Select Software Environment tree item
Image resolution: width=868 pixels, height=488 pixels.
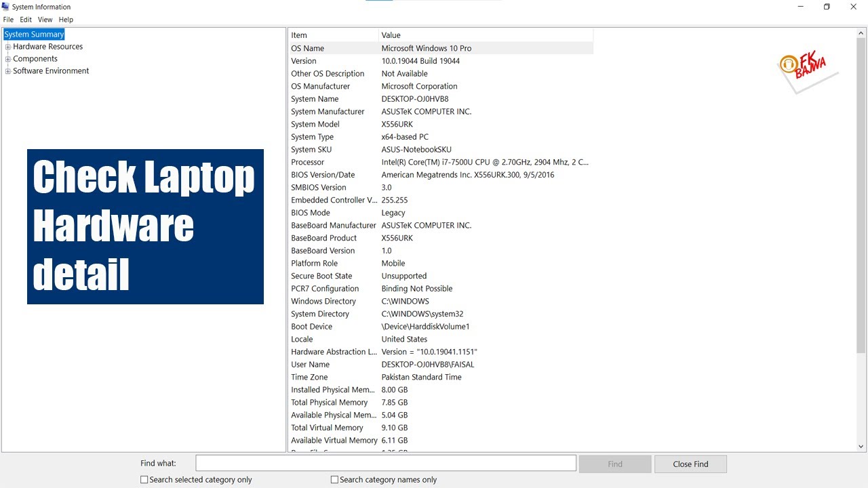[51, 71]
